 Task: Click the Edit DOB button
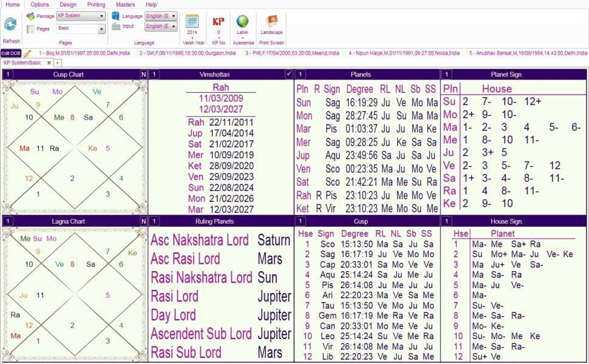point(11,53)
